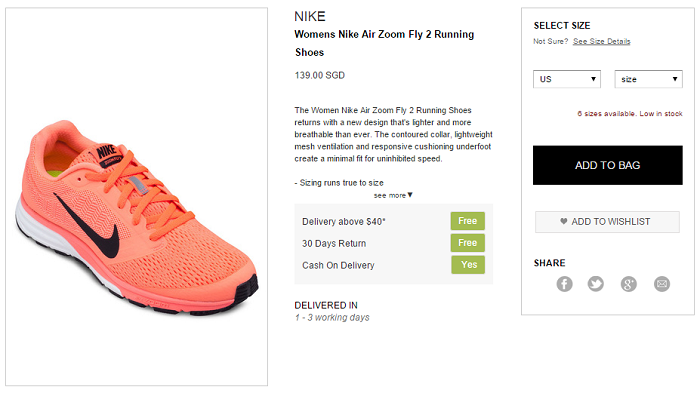Open the See Size Details link
Image resolution: width=700 pixels, height=393 pixels.
click(x=602, y=41)
